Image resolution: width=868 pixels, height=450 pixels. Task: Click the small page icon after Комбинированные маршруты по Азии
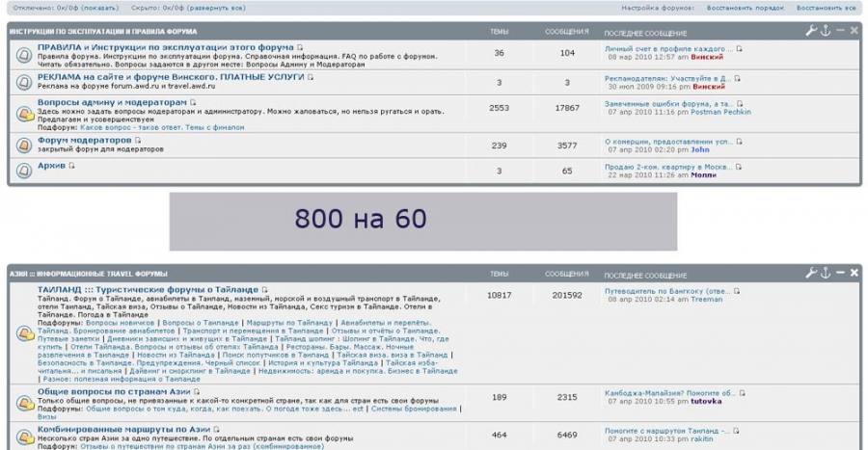[x=216, y=430]
